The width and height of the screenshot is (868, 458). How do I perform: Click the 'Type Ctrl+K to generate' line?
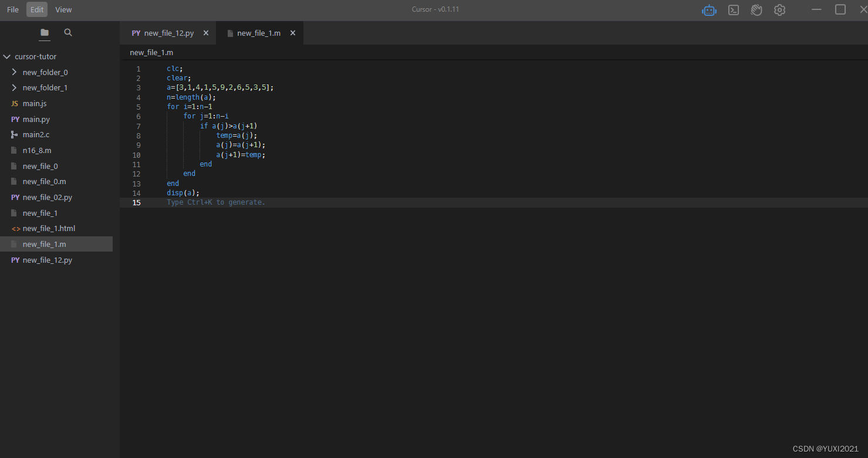point(216,202)
